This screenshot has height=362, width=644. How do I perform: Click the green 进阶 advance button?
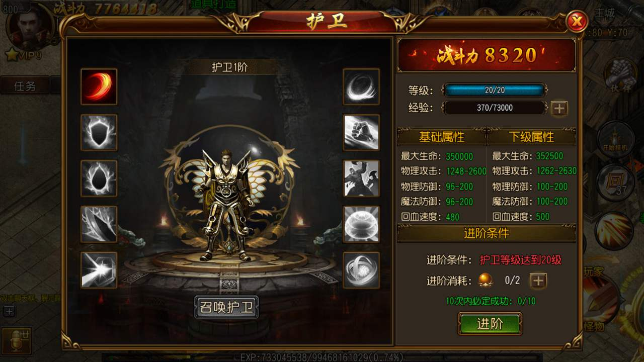tap(490, 324)
